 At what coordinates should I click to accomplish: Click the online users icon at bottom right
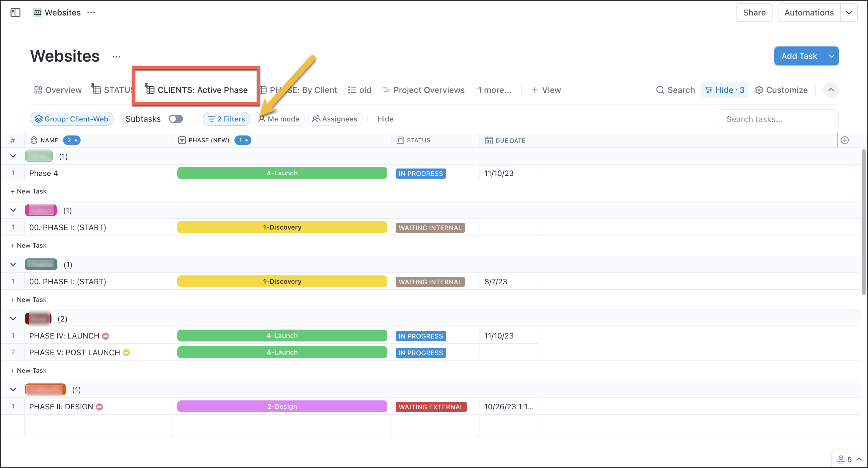point(841,459)
